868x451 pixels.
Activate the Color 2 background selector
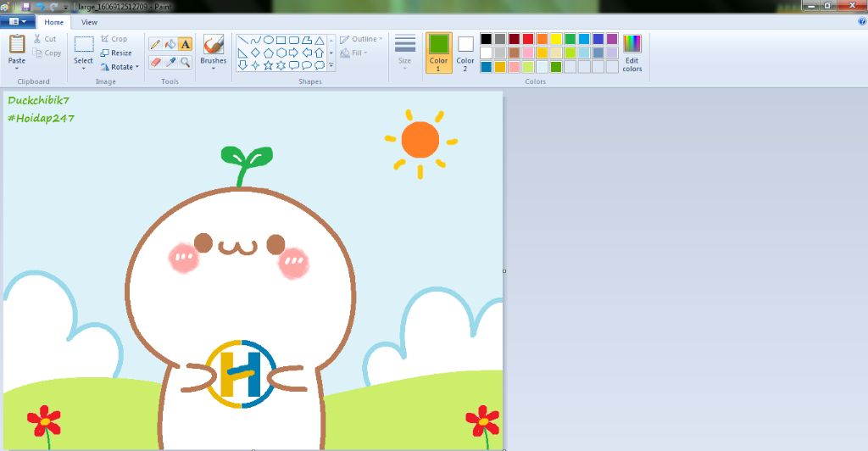(x=465, y=53)
